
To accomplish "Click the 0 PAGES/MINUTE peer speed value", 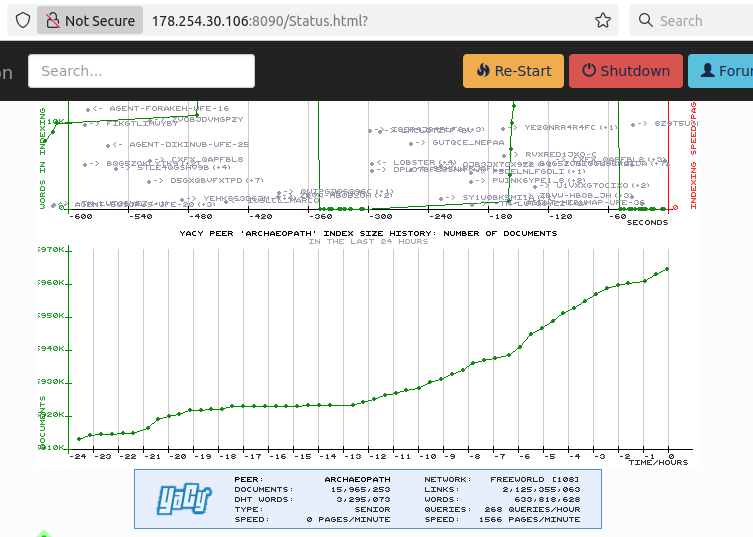I will pos(348,520).
